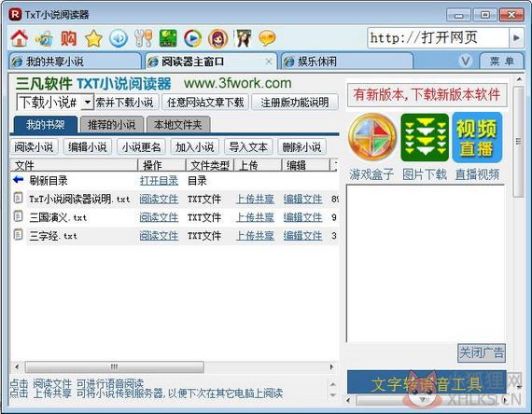Screen dimensions: 532x414
Task: Click the colorful media player play icon
Action: tap(192, 38)
